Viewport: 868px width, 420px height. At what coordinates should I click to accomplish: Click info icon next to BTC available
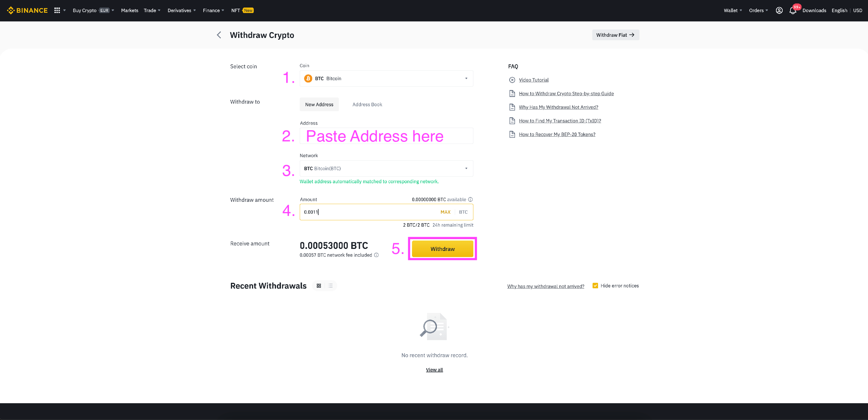coord(470,199)
